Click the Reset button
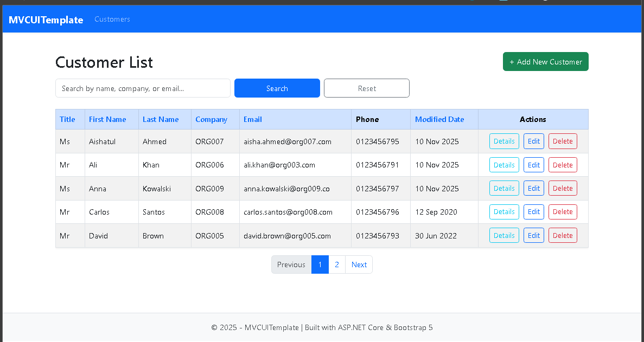644x342 pixels. 366,88
